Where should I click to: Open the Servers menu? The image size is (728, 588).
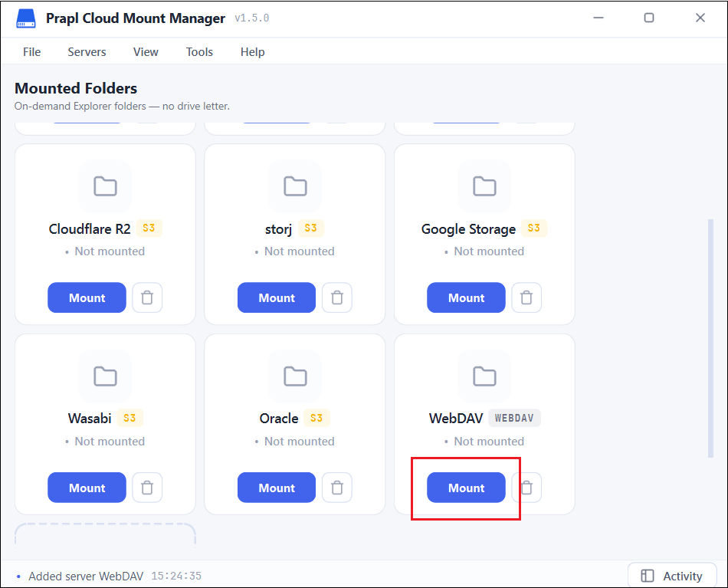(87, 51)
